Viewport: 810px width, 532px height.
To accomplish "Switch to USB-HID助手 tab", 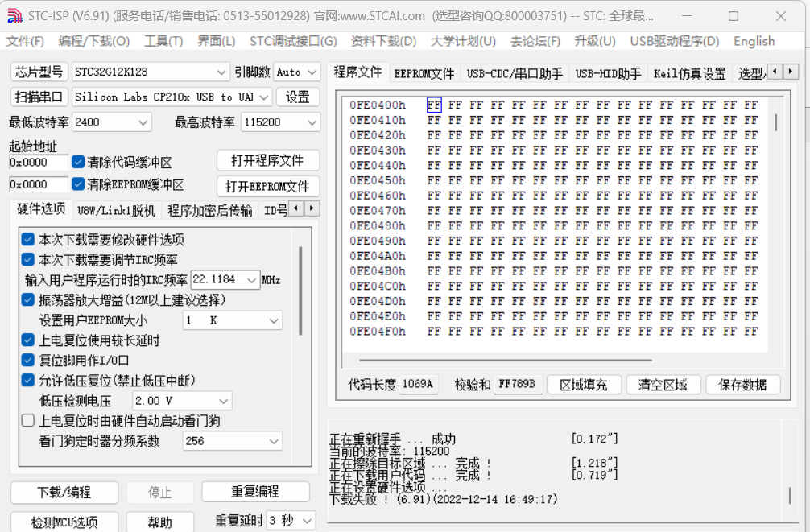I will coord(608,74).
